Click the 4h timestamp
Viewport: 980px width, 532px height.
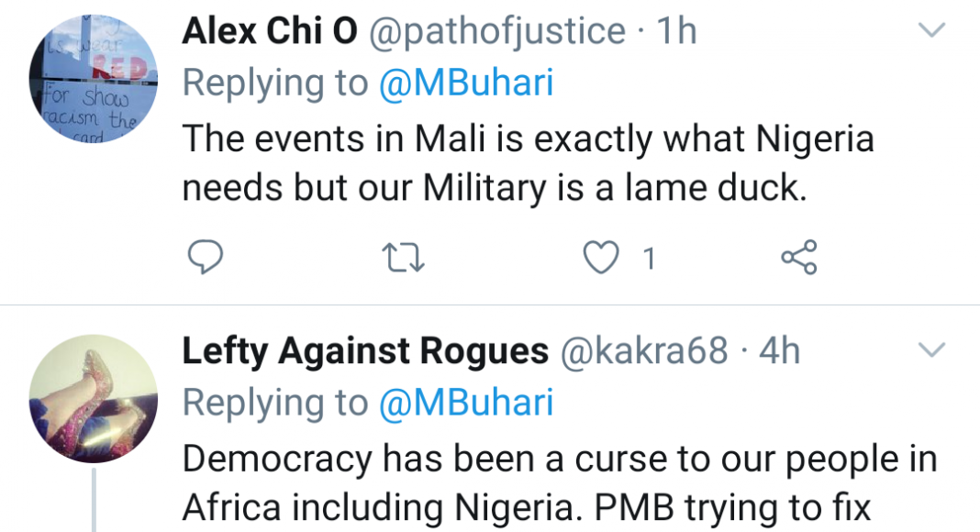tap(781, 350)
